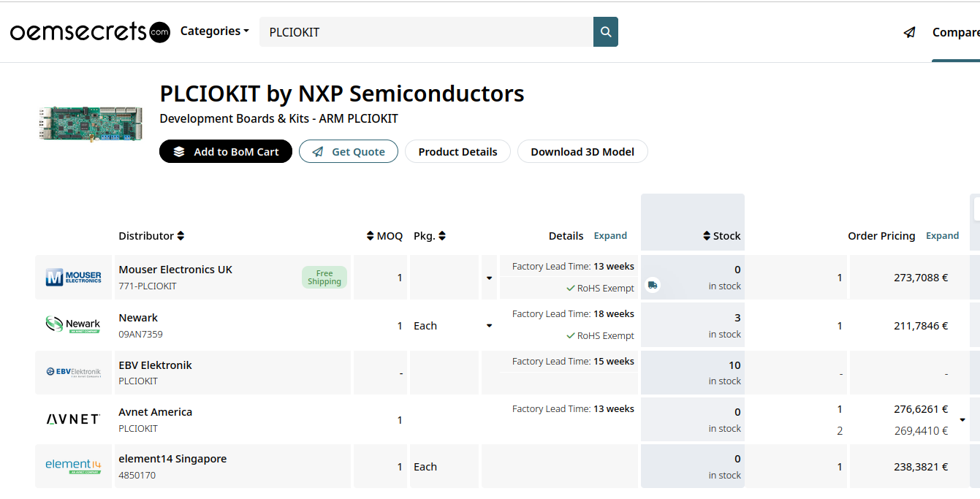Click the delivery truck icon in Mouser stock
Image resolution: width=980 pixels, height=499 pixels.
pos(653,285)
